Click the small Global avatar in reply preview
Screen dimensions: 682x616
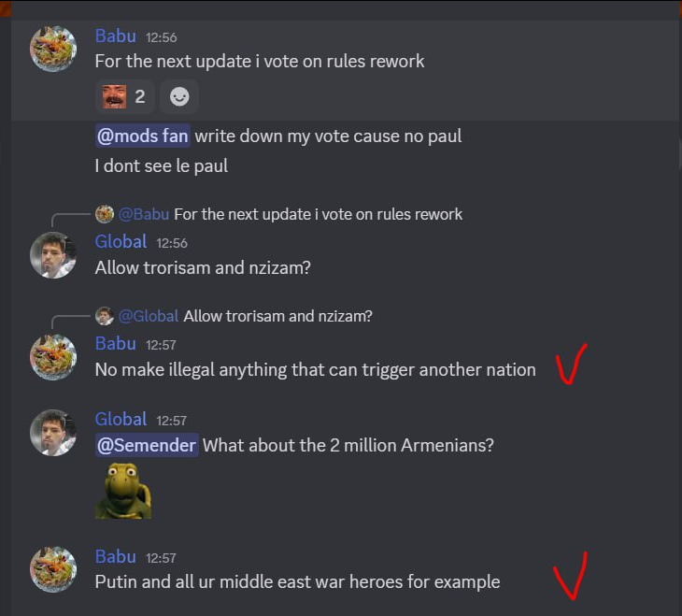[105, 316]
